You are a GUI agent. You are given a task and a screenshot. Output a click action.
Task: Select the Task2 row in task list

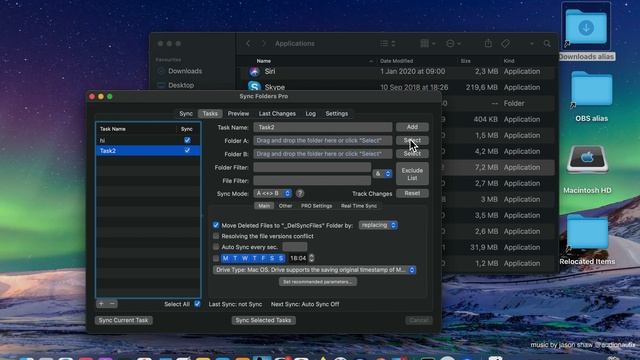click(x=148, y=151)
